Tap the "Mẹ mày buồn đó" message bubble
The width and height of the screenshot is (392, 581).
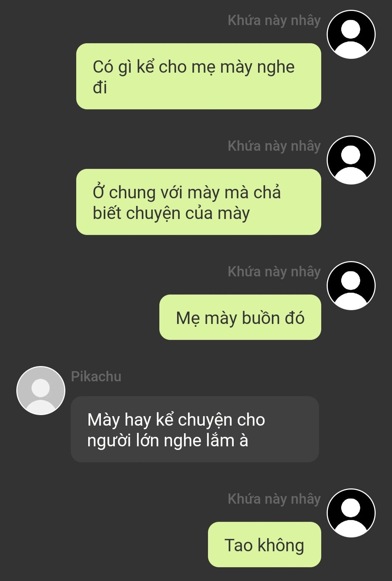(240, 317)
